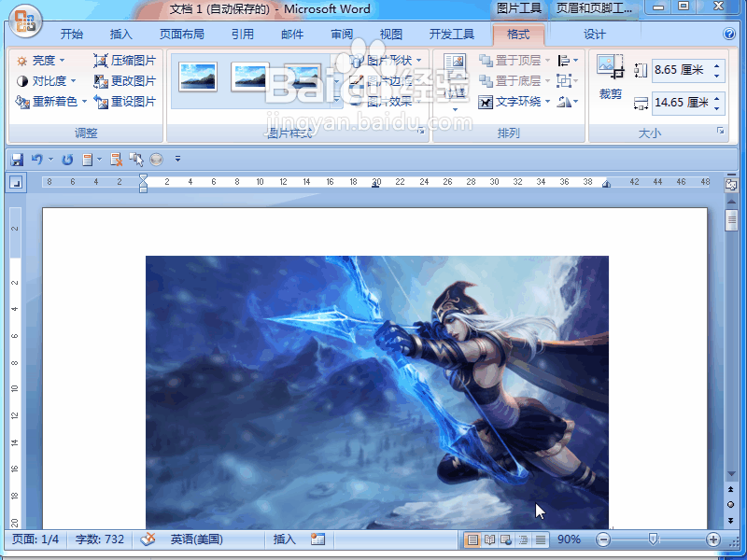This screenshot has height=560, width=747.
Task: Open the Group objects icon menu
Action: (x=568, y=81)
